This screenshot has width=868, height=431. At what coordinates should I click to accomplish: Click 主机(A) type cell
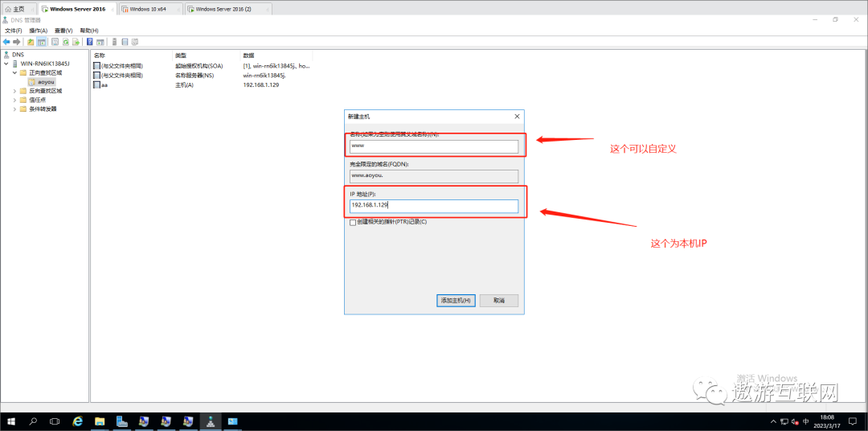pyautogui.click(x=184, y=84)
